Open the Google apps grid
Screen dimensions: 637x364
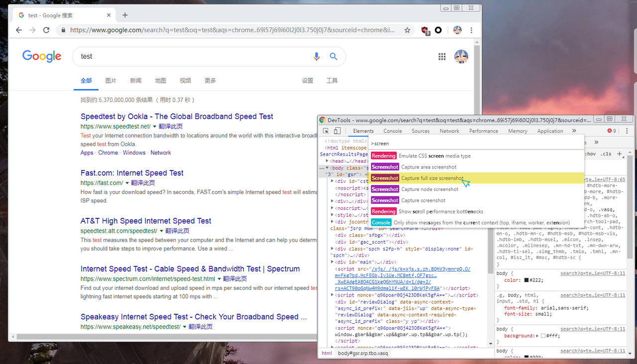442,57
